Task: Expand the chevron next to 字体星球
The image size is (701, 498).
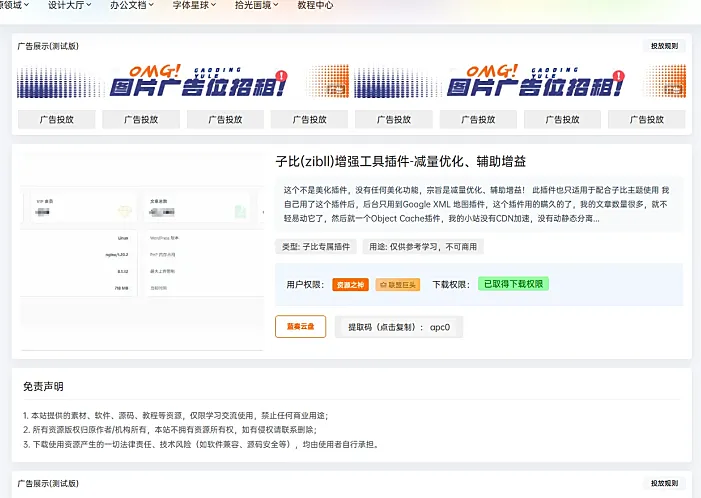Action: coord(214,5)
